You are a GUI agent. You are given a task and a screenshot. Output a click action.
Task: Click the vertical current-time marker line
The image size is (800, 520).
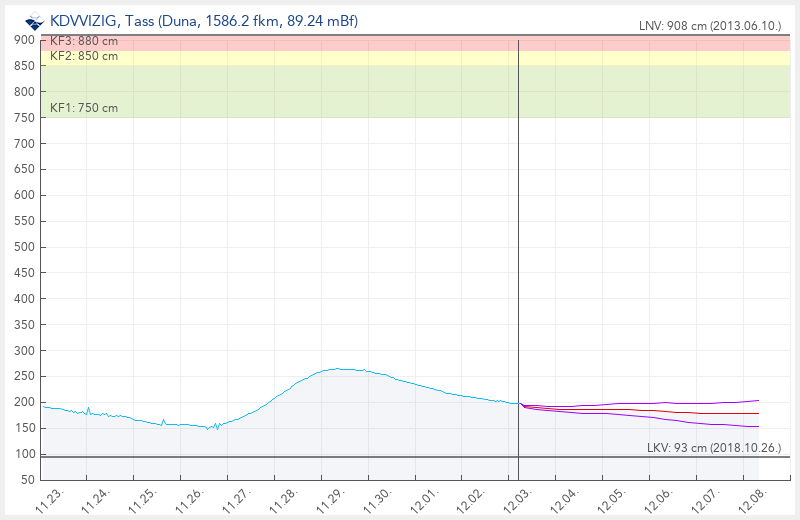point(519,250)
